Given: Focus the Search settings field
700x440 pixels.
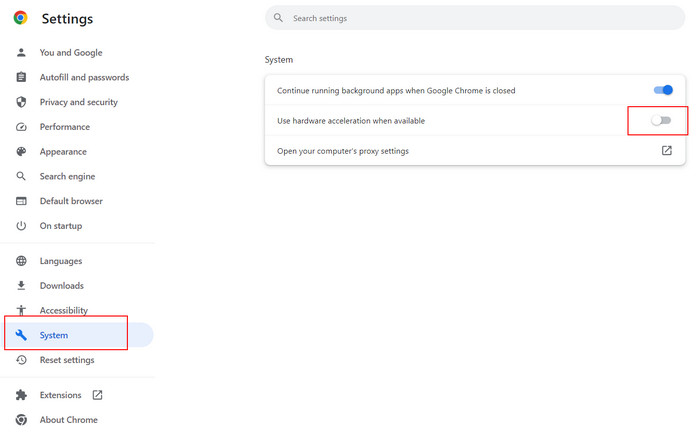Looking at the screenshot, I should (x=475, y=18).
